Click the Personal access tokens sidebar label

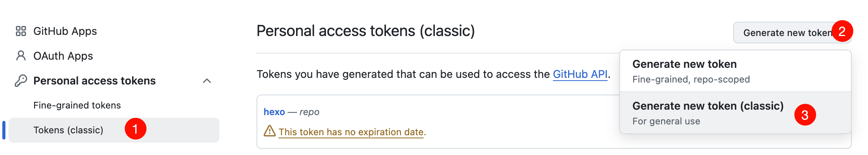pyautogui.click(x=95, y=81)
